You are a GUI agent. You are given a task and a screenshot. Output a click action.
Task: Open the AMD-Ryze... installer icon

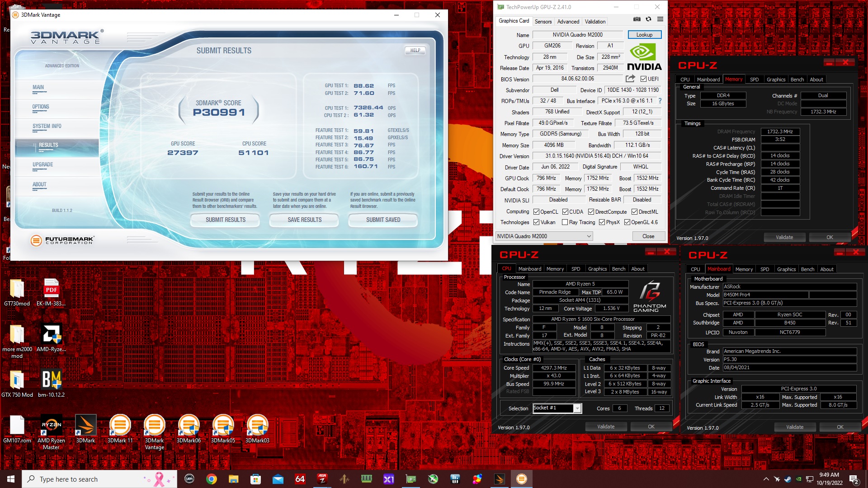click(51, 338)
